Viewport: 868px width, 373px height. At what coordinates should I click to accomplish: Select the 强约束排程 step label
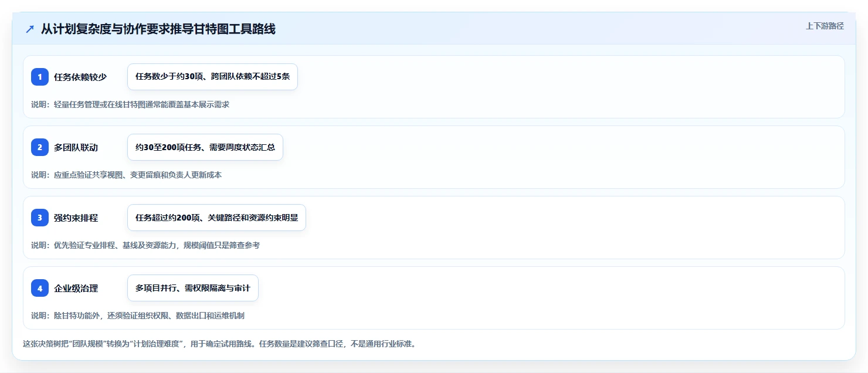(x=76, y=218)
